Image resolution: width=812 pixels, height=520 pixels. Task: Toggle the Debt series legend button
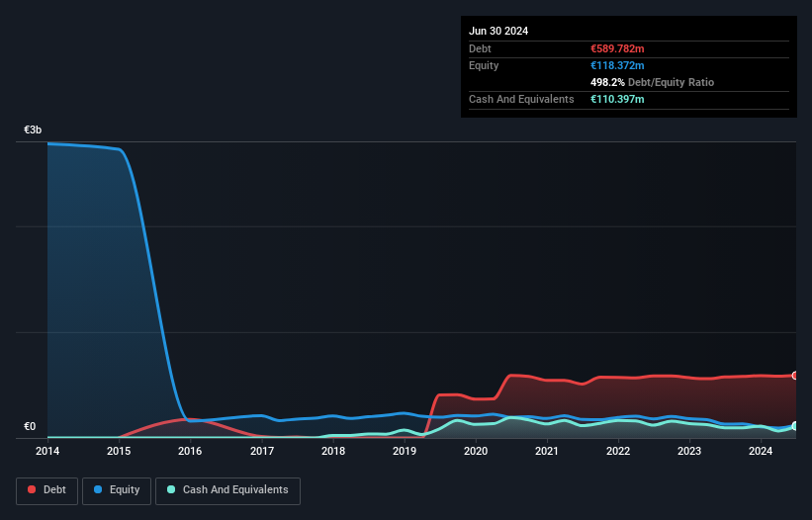pyautogui.click(x=47, y=490)
